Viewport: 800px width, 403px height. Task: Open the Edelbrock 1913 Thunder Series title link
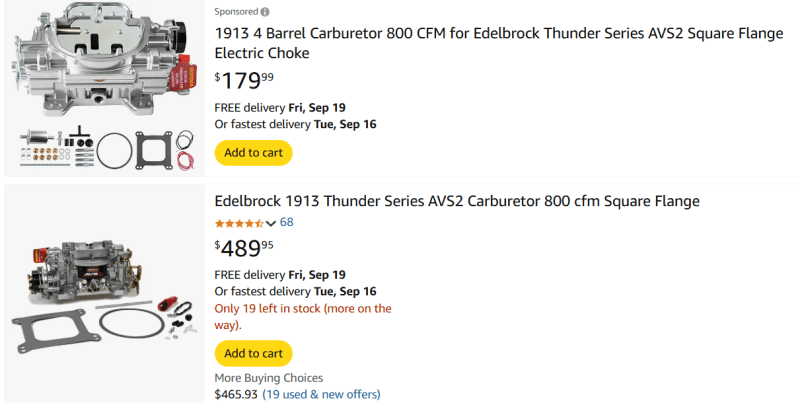coord(457,201)
